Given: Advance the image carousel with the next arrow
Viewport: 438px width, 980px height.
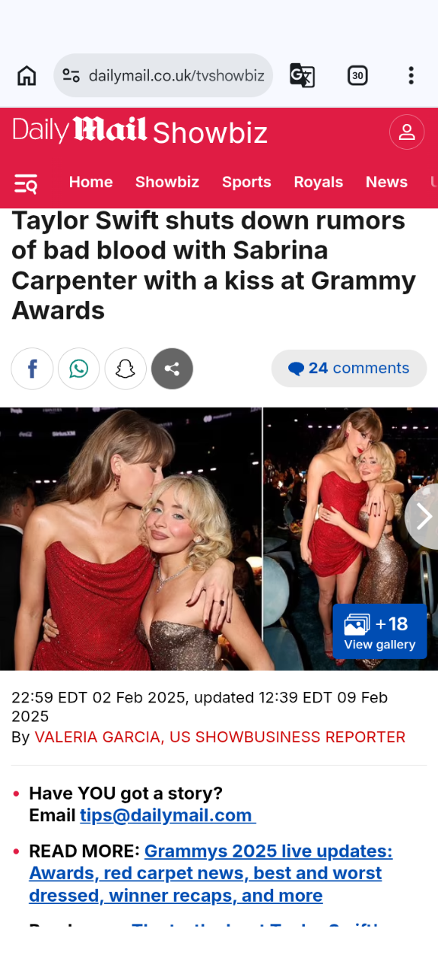Looking at the screenshot, I should pyautogui.click(x=423, y=517).
